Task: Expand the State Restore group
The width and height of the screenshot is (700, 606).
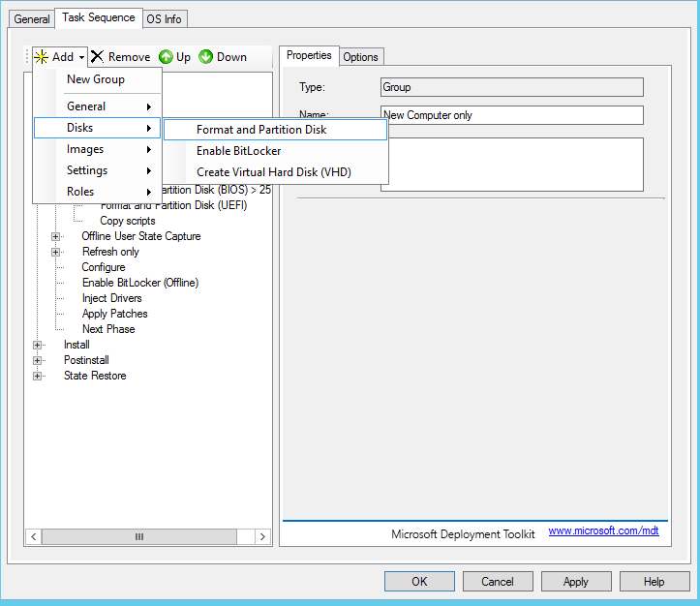Action: point(38,377)
